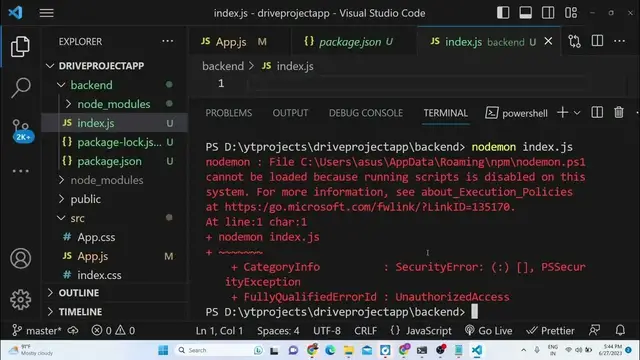Expand the public folder
This screenshot has height=360, width=640.
click(x=61, y=199)
